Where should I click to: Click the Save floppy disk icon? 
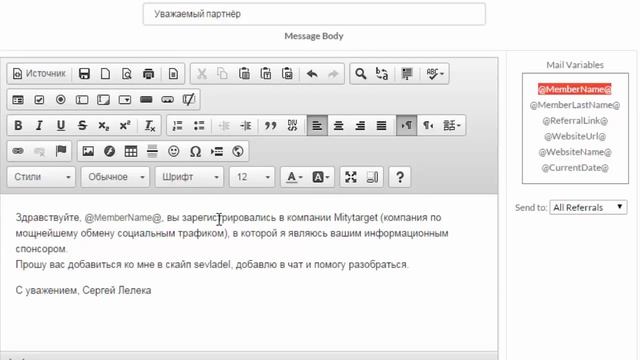pyautogui.click(x=84, y=74)
